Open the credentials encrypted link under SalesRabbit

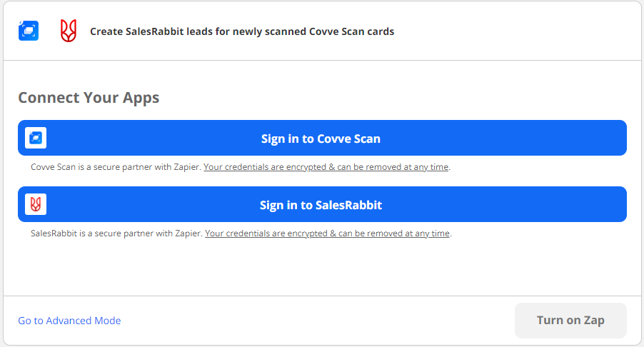328,233
